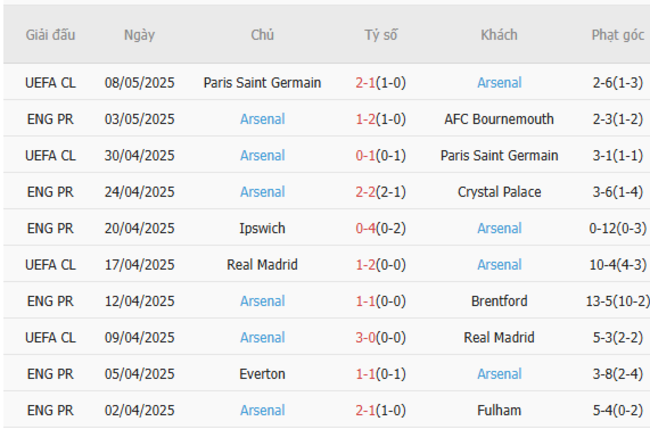Click the 0-4 score of Ipswich match
Image resolution: width=650 pixels, height=446 pixels.
[x=367, y=228]
